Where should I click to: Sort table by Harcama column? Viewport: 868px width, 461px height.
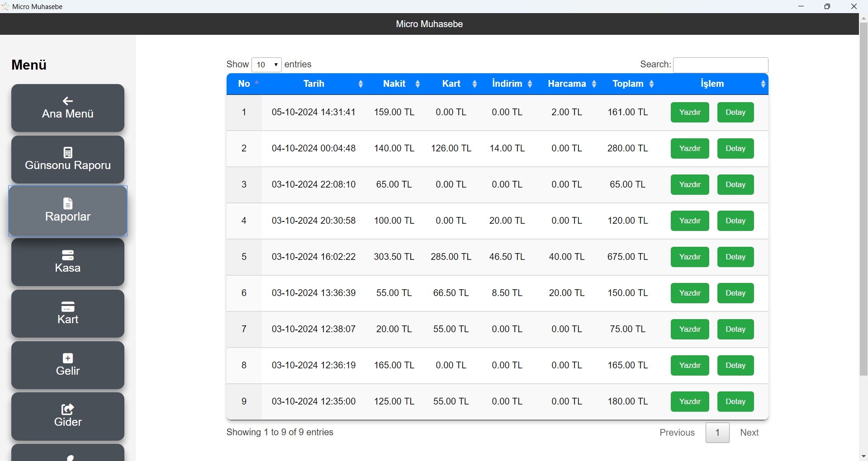click(594, 84)
